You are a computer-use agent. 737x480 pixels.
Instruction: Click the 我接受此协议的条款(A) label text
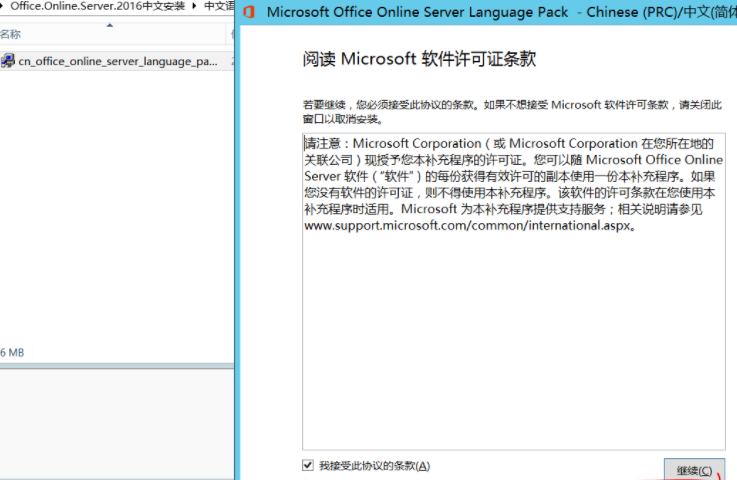(375, 466)
